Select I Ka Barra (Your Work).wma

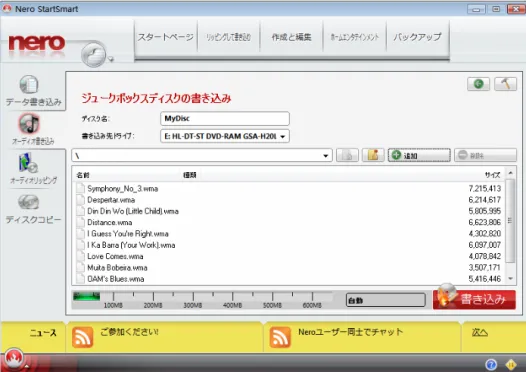pos(131,245)
